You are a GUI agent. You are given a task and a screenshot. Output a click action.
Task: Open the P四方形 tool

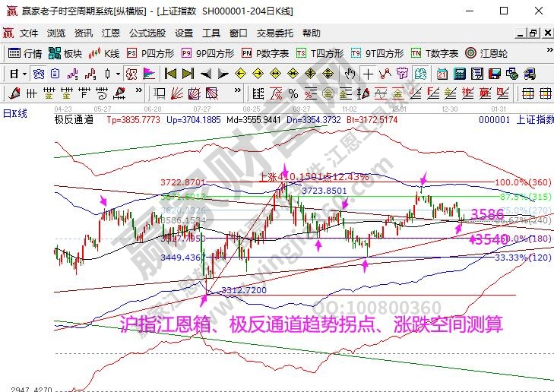point(150,53)
